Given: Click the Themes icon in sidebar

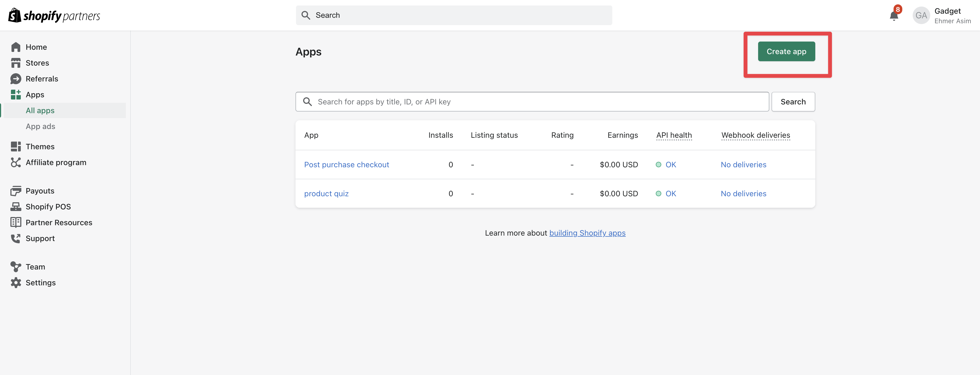Looking at the screenshot, I should click(x=16, y=147).
